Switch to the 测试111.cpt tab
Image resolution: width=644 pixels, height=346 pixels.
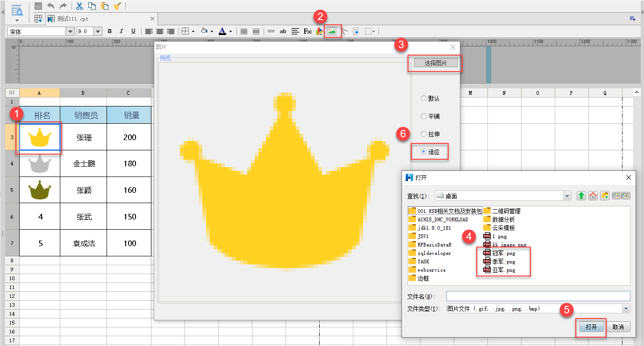pyautogui.click(x=72, y=19)
